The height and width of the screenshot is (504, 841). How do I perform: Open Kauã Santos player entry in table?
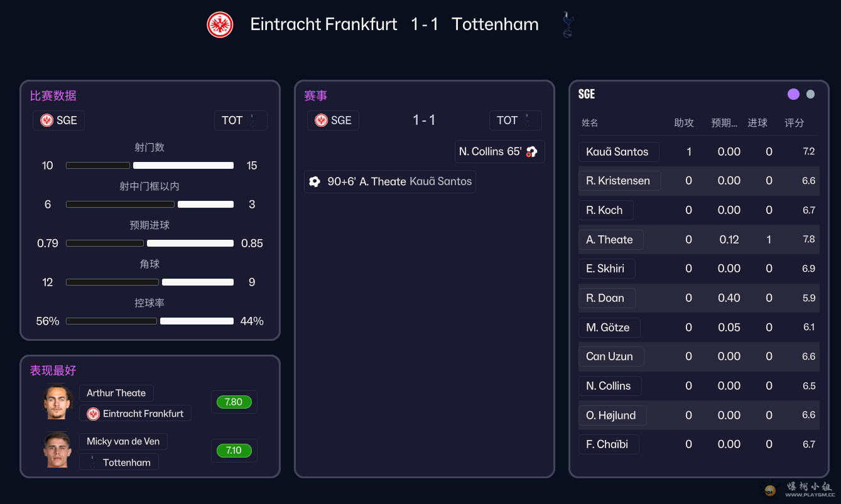pos(617,152)
